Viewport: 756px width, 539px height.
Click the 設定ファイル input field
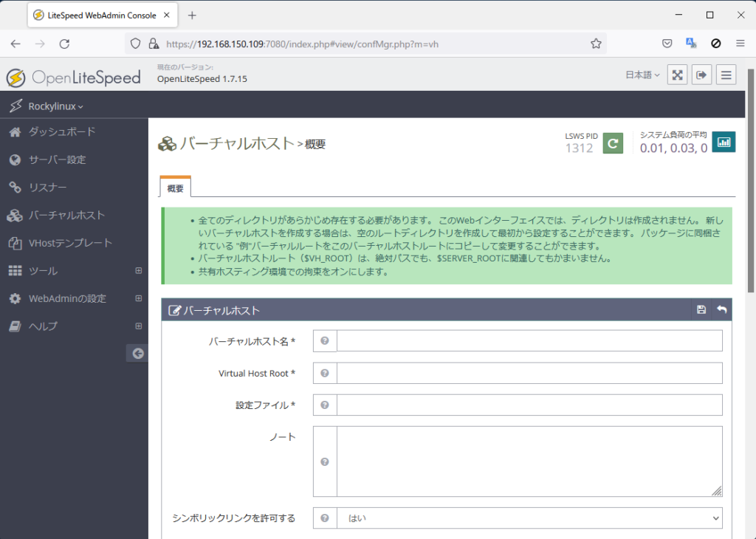point(529,405)
